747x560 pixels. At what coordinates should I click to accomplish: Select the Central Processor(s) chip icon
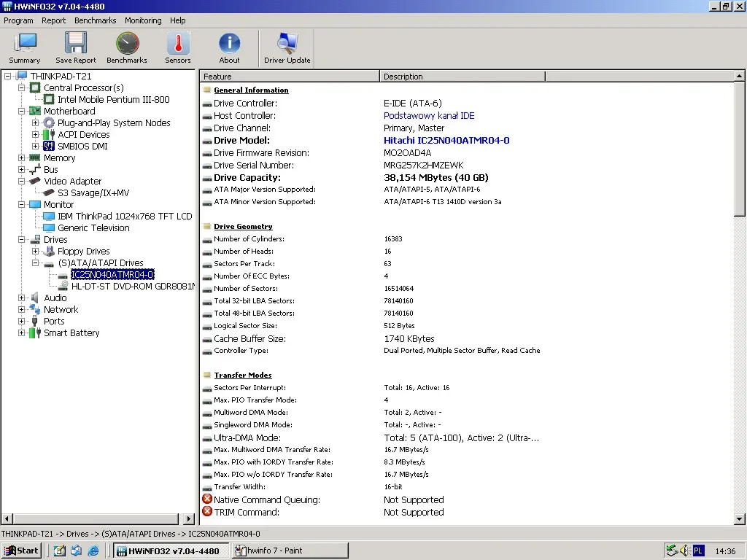click(35, 87)
